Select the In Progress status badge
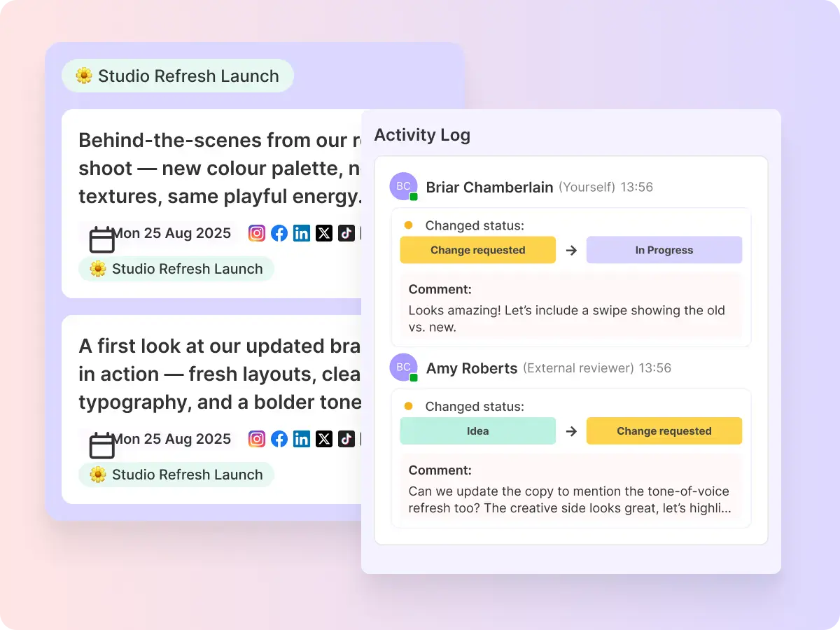Screen dimensions: 840x630 (664, 250)
